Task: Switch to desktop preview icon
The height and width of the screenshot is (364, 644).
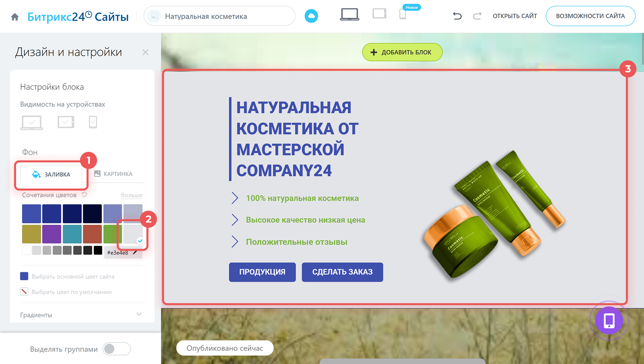Action: (x=350, y=14)
